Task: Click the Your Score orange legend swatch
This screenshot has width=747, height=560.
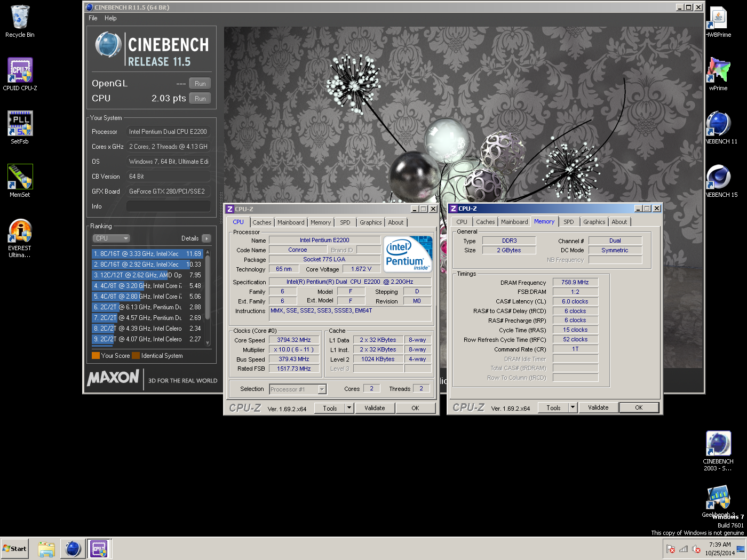Action: (96, 356)
